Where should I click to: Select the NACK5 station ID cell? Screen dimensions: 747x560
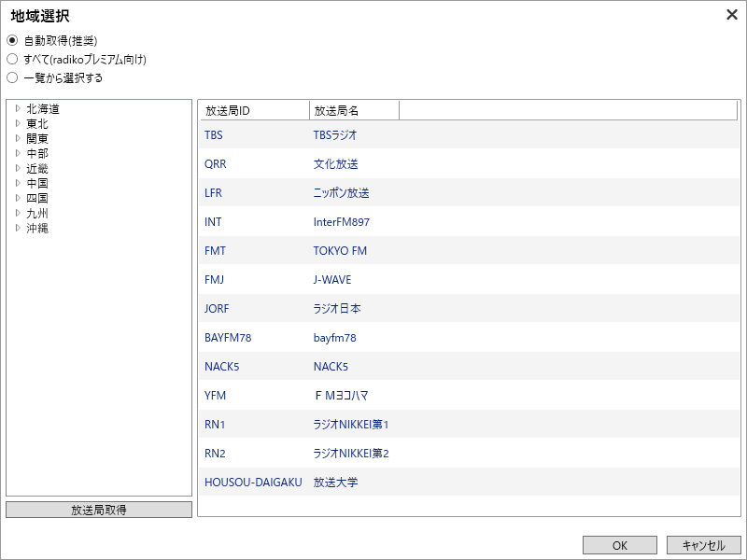coord(221,367)
